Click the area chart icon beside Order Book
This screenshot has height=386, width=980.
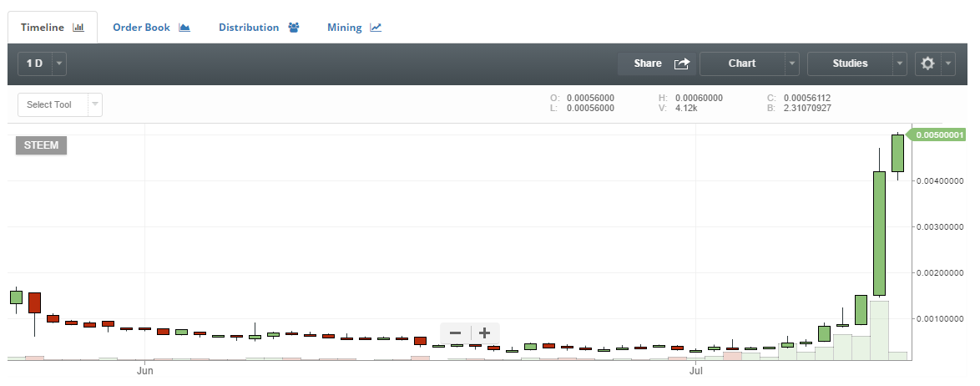(184, 28)
